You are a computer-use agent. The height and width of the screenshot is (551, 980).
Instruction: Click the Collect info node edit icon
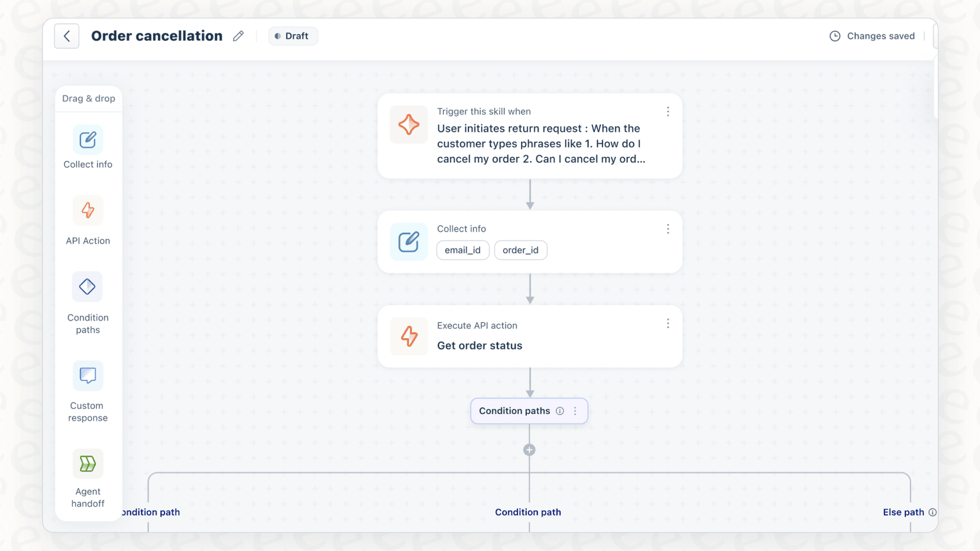click(x=409, y=241)
